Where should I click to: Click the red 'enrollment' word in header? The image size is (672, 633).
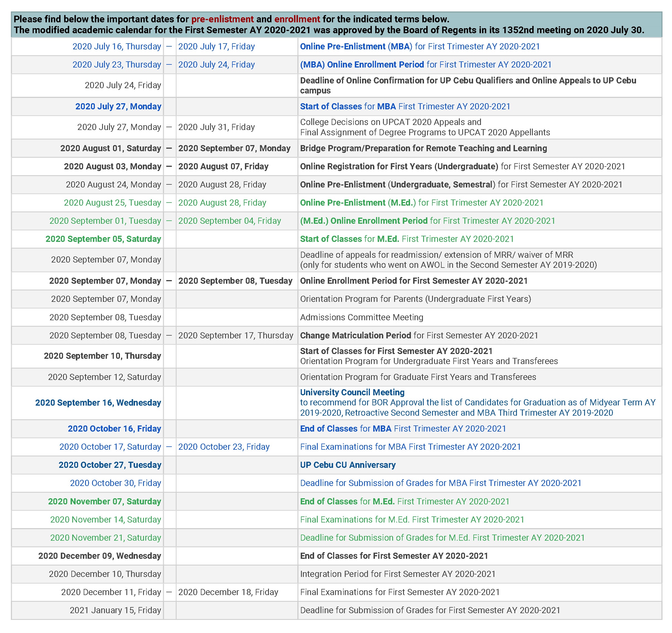pyautogui.click(x=297, y=19)
